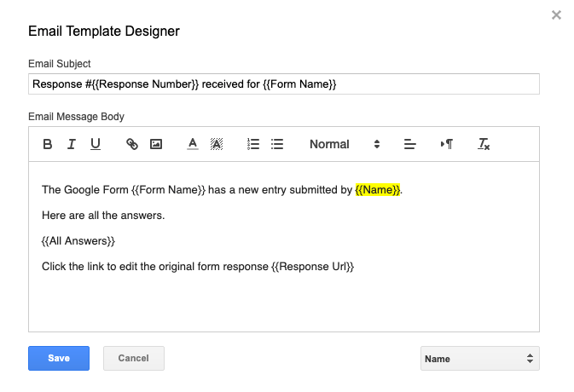Image resolution: width=574 pixels, height=392 pixels.
Task: Open the text alignment options
Action: tap(410, 144)
